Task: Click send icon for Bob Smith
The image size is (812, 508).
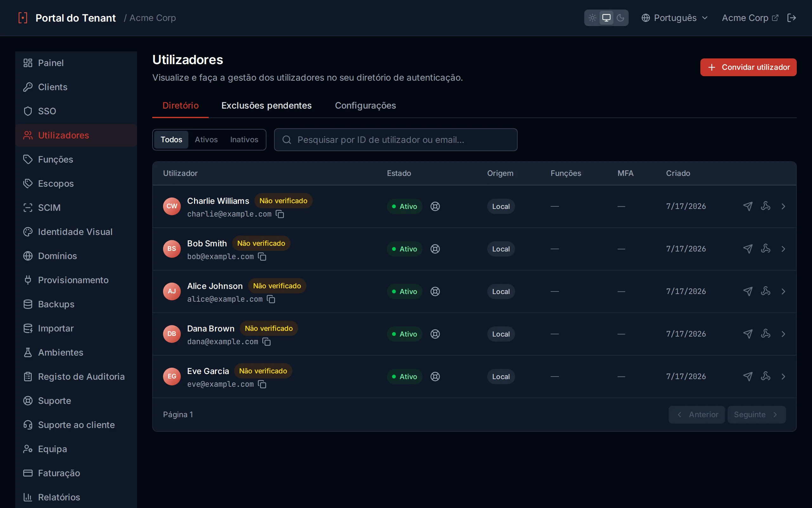Action: click(x=748, y=249)
